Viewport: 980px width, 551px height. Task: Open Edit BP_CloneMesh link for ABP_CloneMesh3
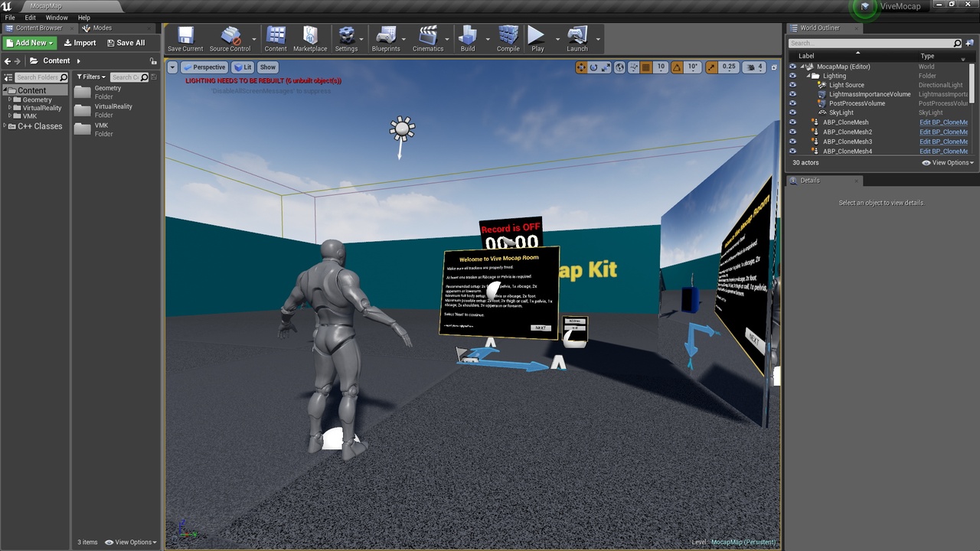[x=943, y=142]
